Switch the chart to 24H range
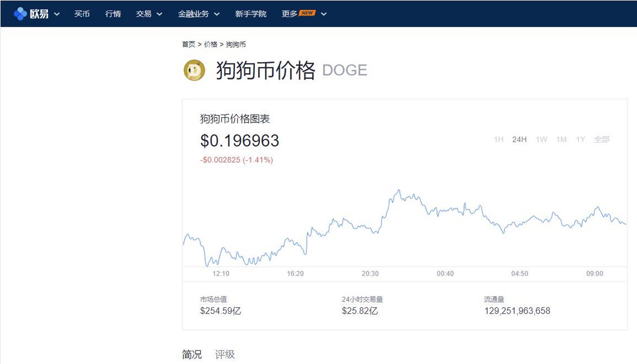The image size is (637, 364). pos(519,139)
